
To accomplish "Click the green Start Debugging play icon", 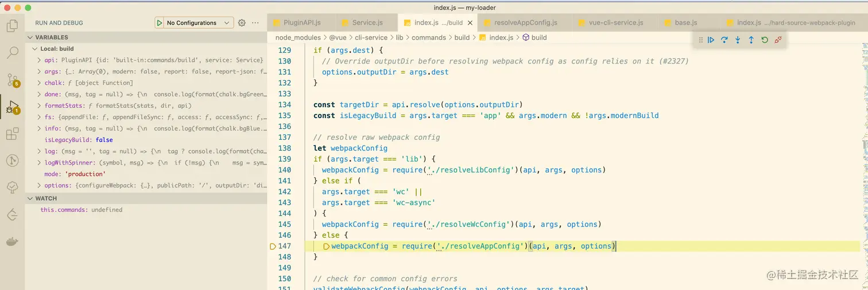I will (x=159, y=23).
